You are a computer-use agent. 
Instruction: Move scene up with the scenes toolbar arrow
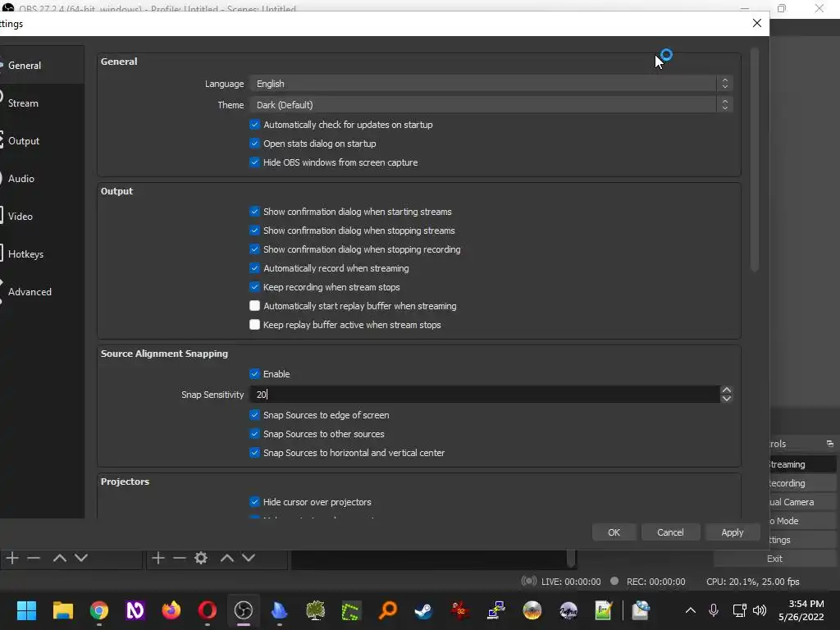tap(59, 558)
